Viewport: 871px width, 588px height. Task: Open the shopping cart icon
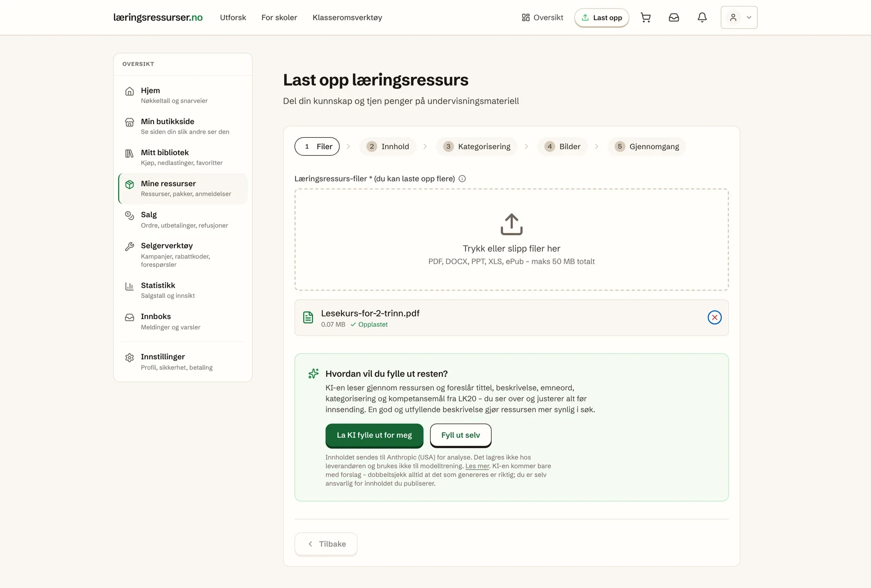(x=646, y=17)
